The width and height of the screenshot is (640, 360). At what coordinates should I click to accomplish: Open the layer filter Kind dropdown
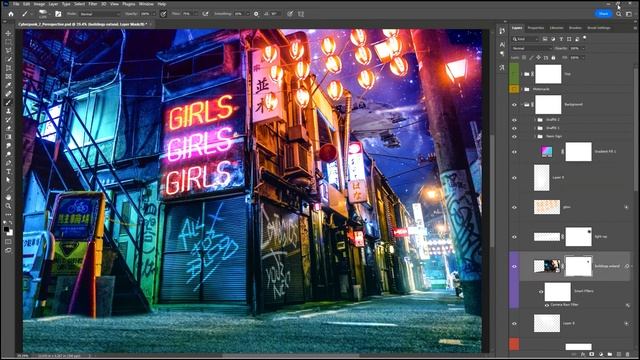pos(526,39)
